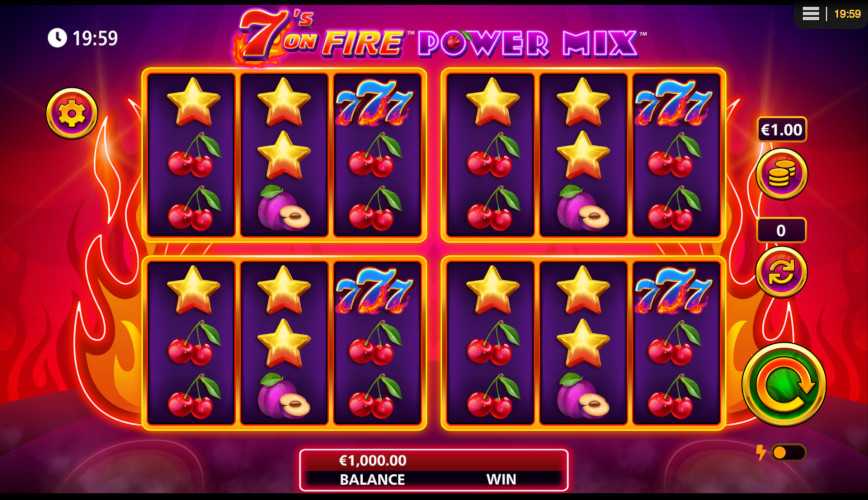Click the €1,000.00 balance display
This screenshot has width=868, height=500.
tap(373, 460)
